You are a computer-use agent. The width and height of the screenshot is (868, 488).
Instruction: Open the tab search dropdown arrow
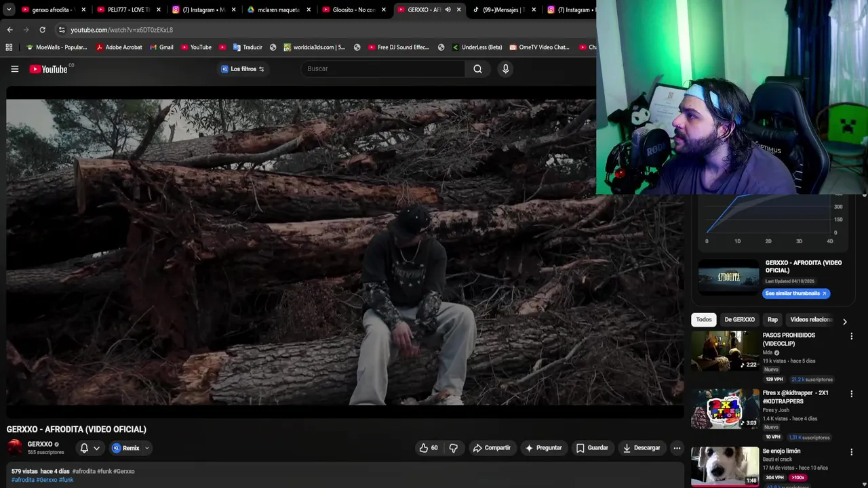pos(9,9)
